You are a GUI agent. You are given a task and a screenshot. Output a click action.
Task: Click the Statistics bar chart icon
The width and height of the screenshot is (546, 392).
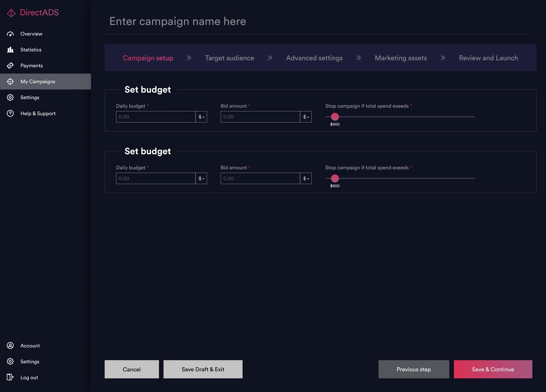click(10, 50)
